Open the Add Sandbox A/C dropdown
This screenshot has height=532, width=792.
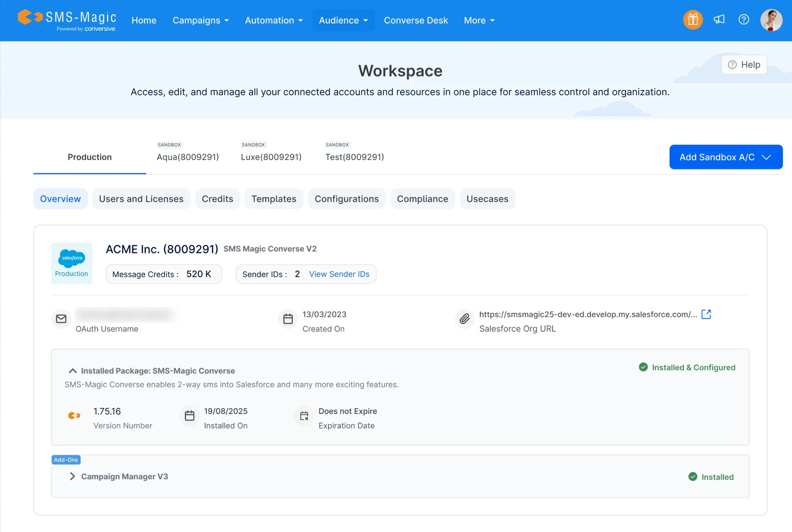[726, 157]
